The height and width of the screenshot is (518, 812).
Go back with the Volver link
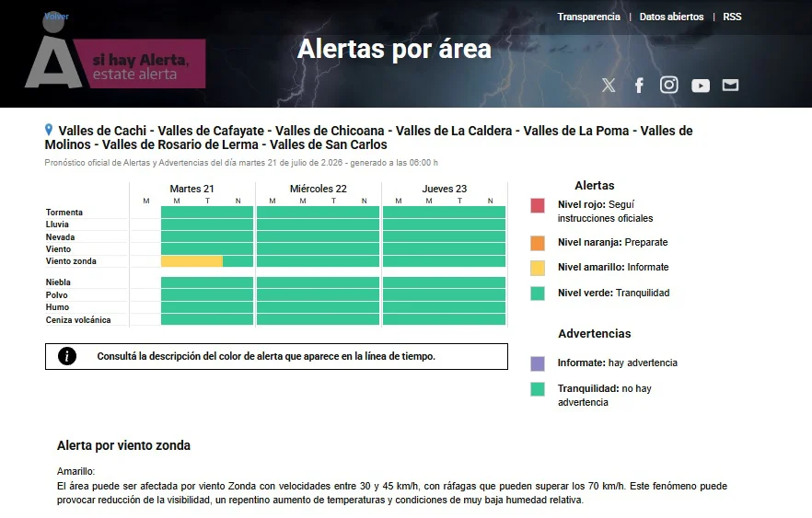56,16
